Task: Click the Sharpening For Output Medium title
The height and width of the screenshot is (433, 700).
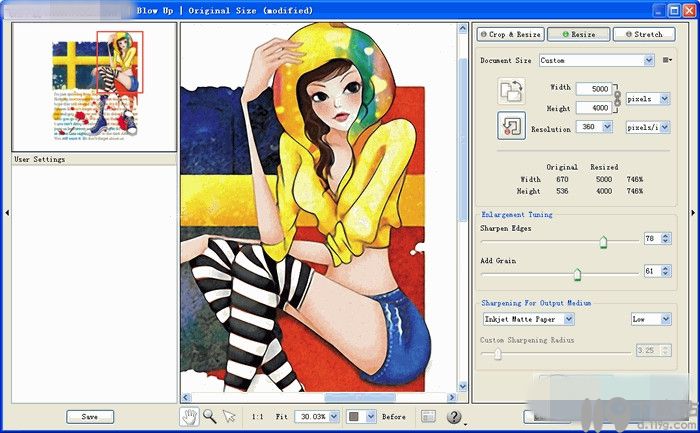Action: pos(536,303)
